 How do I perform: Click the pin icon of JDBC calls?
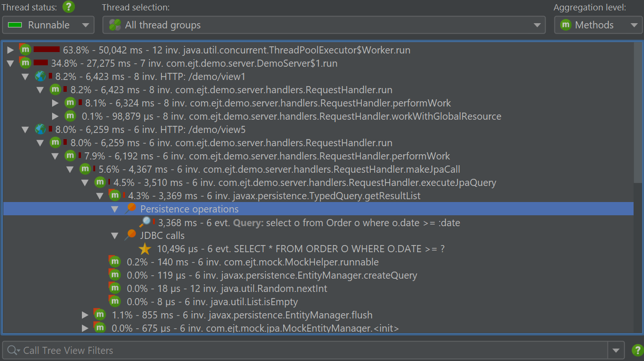pyautogui.click(x=130, y=235)
